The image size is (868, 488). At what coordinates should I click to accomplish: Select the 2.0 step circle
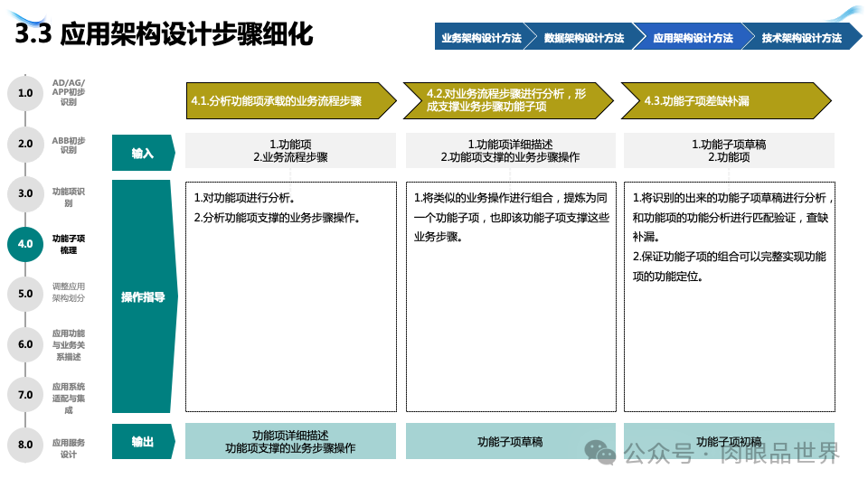click(x=25, y=144)
